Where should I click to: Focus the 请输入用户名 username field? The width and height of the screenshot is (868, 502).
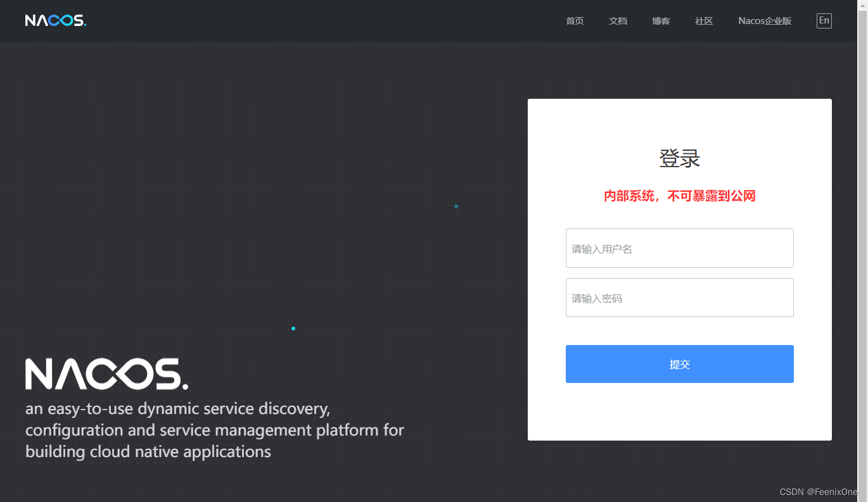pyautogui.click(x=679, y=248)
